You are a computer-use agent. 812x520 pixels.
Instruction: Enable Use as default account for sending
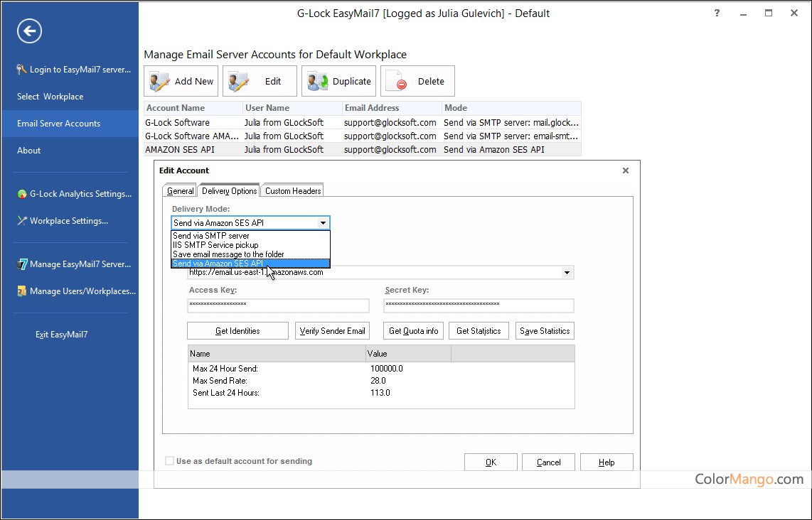(169, 461)
